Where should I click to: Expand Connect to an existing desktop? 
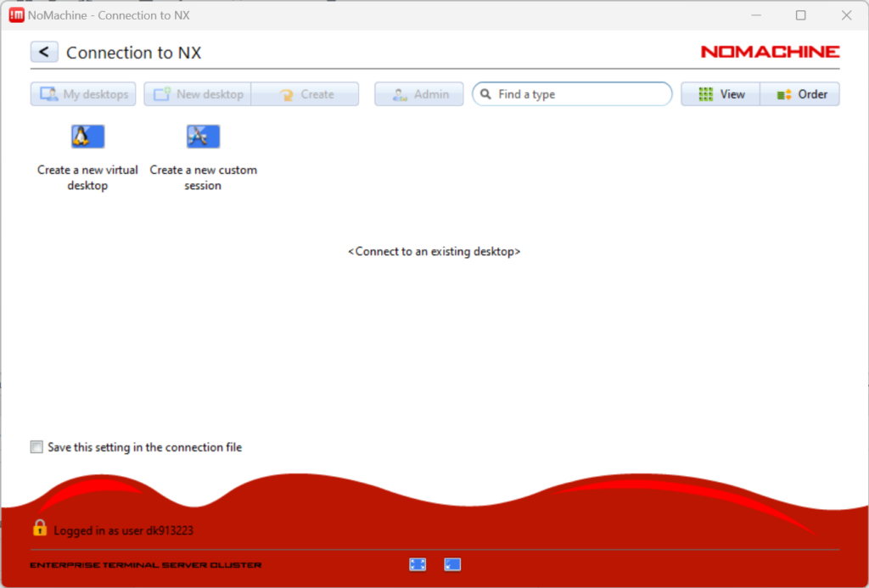434,251
